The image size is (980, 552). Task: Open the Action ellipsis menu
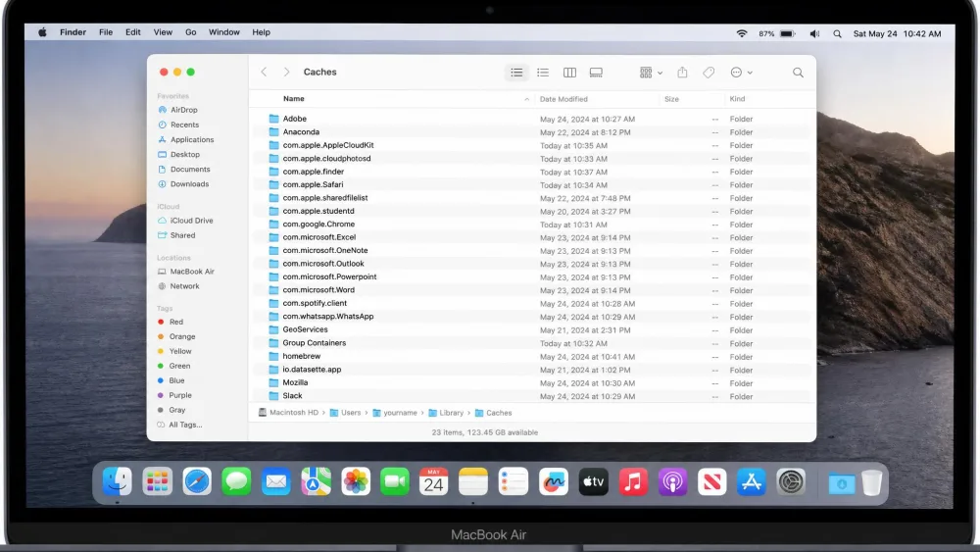coord(741,73)
